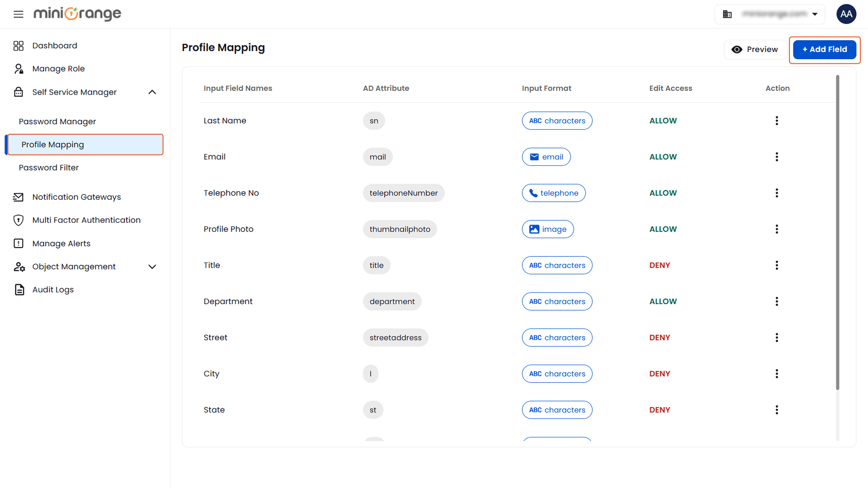Select the Manage Role icon
The image size is (868, 488).
pos(19,68)
